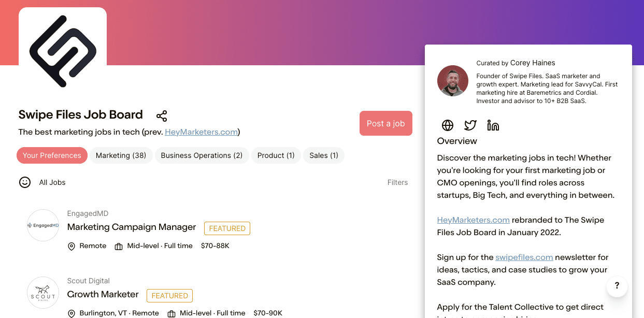Open the Filters option
This screenshot has height=318, width=644.
397,182
